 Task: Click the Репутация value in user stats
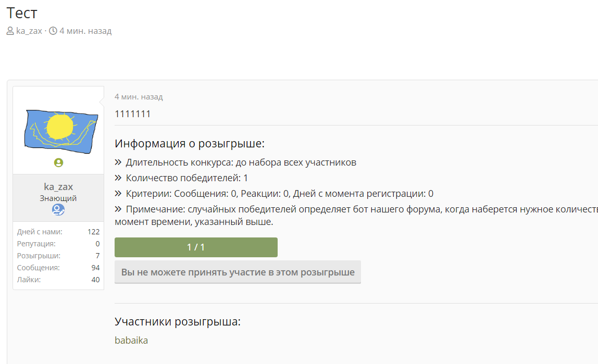click(97, 244)
